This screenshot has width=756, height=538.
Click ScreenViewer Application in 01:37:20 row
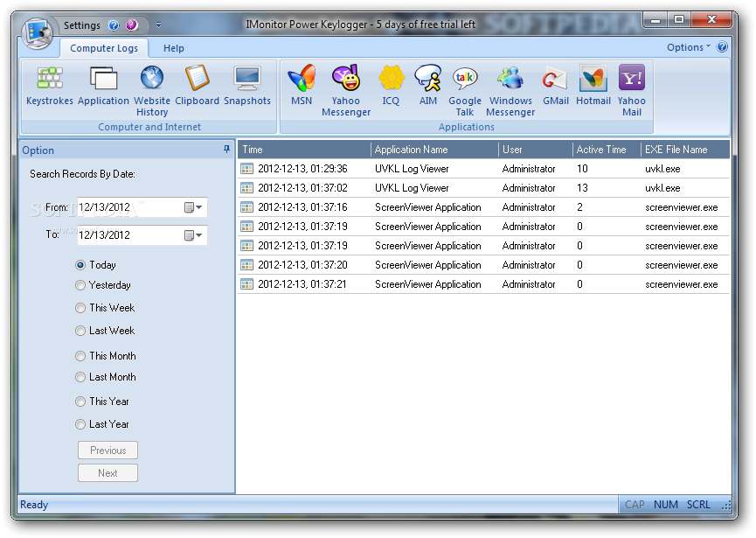tap(427, 265)
